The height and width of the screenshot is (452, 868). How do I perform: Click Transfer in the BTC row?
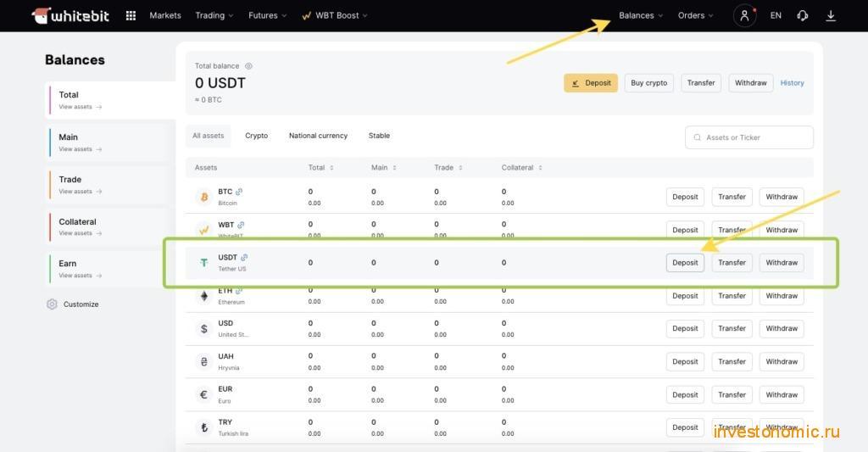(x=732, y=197)
